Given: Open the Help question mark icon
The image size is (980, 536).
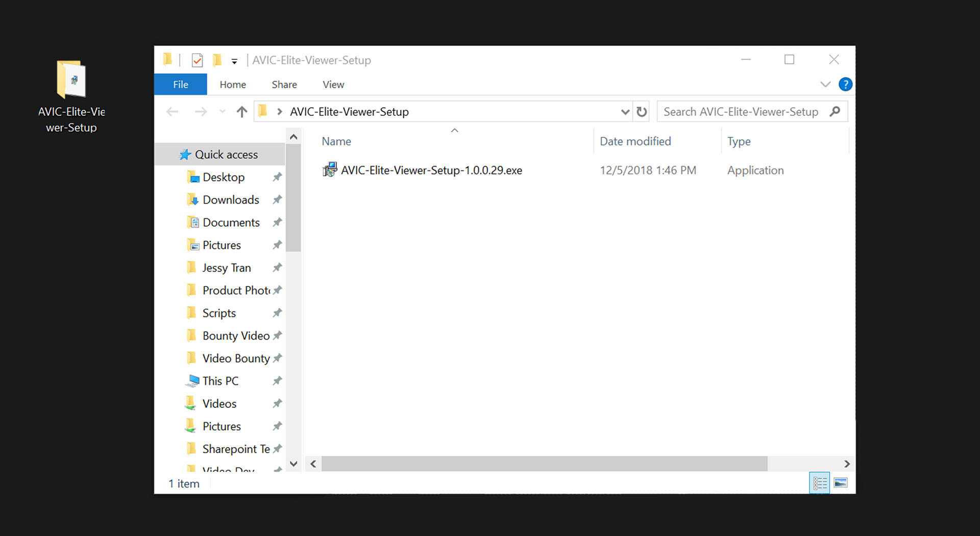Looking at the screenshot, I should coord(845,84).
